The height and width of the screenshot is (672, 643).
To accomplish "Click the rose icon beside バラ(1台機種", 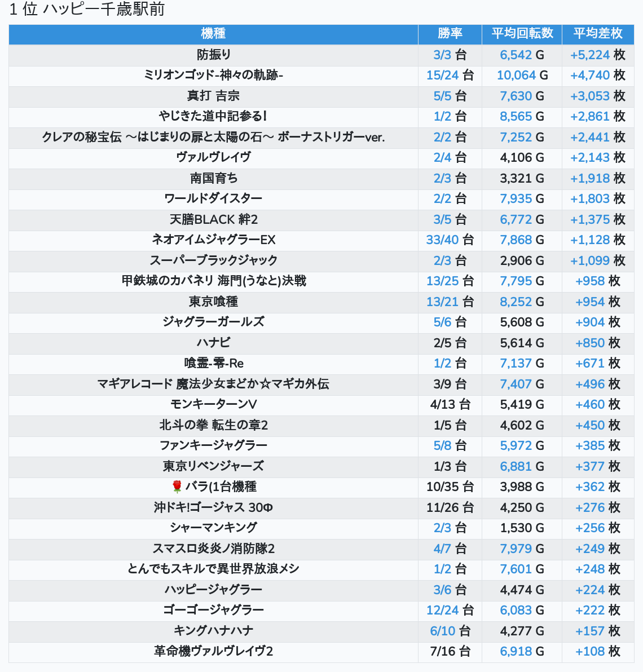I will (x=177, y=487).
